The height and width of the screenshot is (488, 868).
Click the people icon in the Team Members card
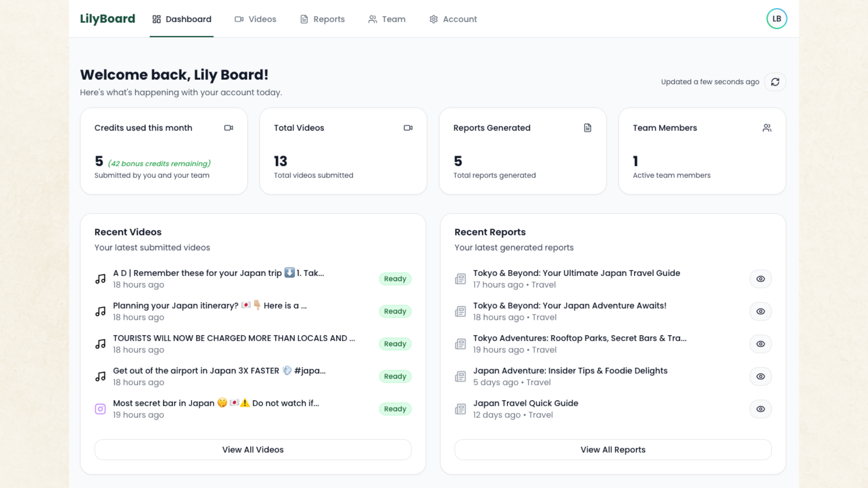pos(767,128)
